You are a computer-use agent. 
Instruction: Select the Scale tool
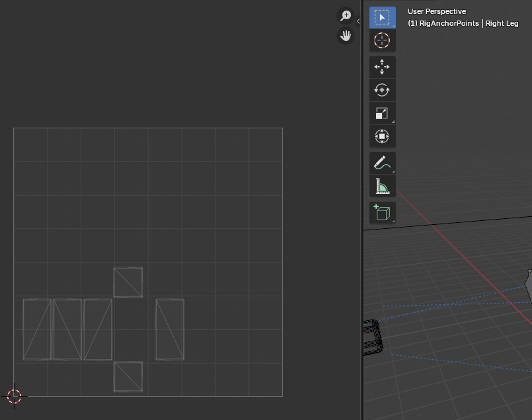pos(382,112)
